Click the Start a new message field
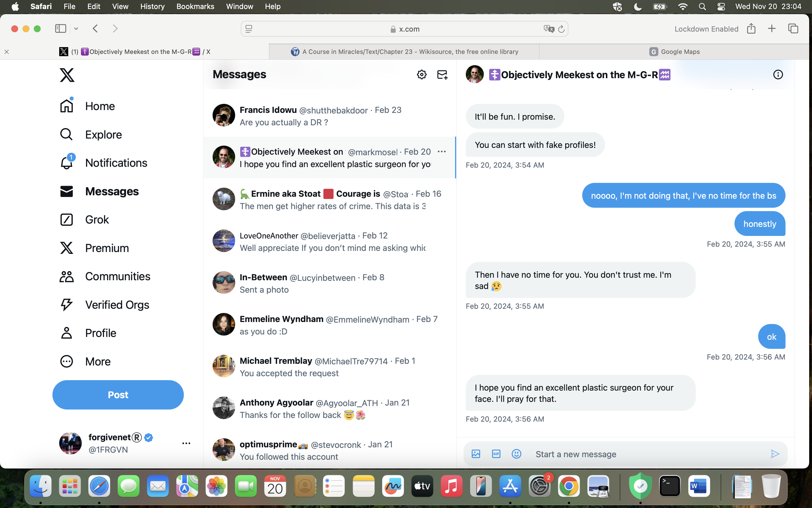This screenshot has width=812, height=508. [648, 454]
